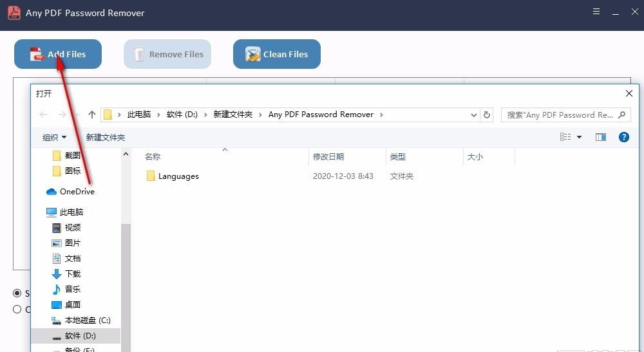The width and height of the screenshot is (644, 352).
Task: Expand chevron after 此电脑 breadcrumb
Action: click(158, 115)
